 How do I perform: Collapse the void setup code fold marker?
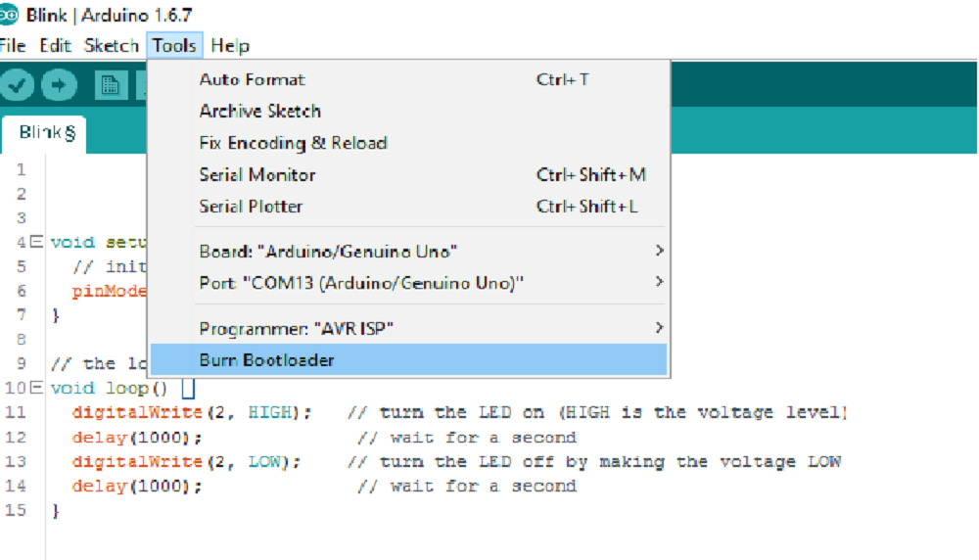pyautogui.click(x=37, y=241)
